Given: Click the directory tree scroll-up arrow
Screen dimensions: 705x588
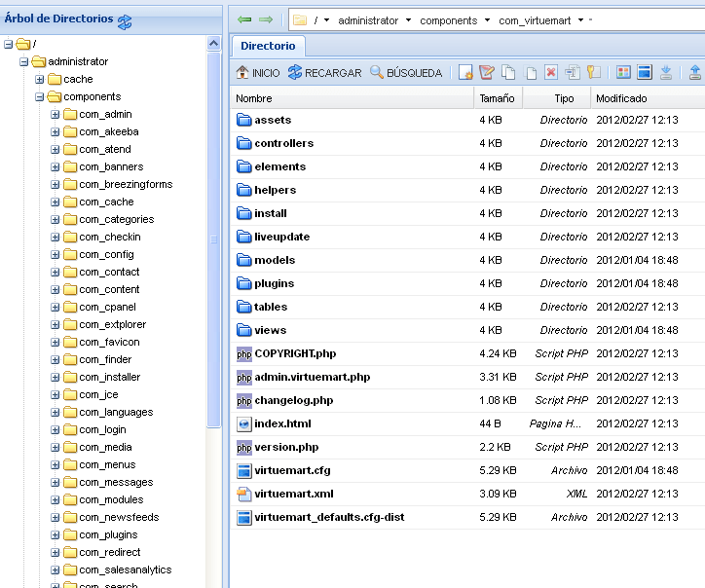Looking at the screenshot, I should [x=213, y=43].
